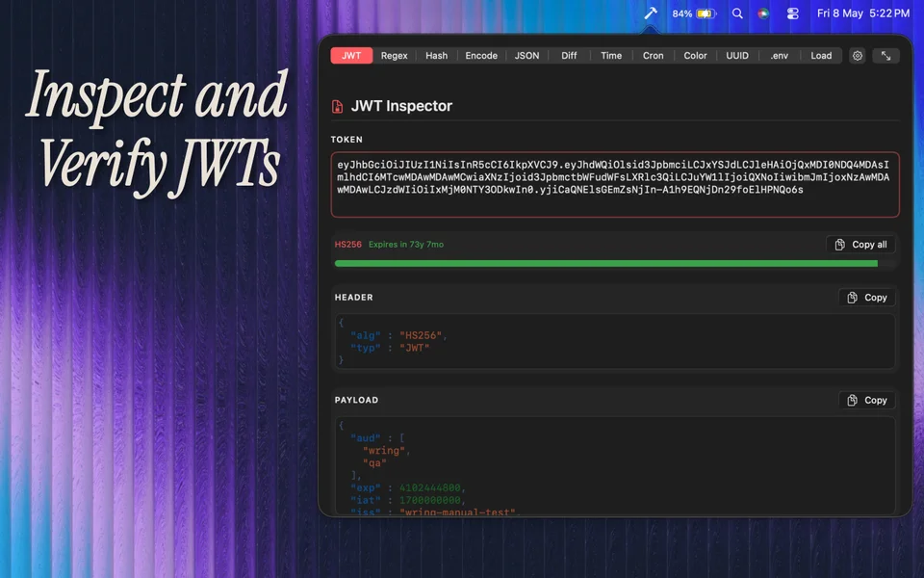Click the Copy all button
Viewport: 924px width, 578px height.
[x=860, y=244]
